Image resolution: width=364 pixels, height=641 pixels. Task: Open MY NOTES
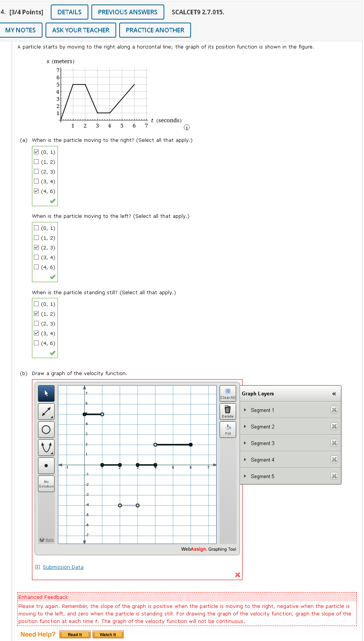point(21,30)
